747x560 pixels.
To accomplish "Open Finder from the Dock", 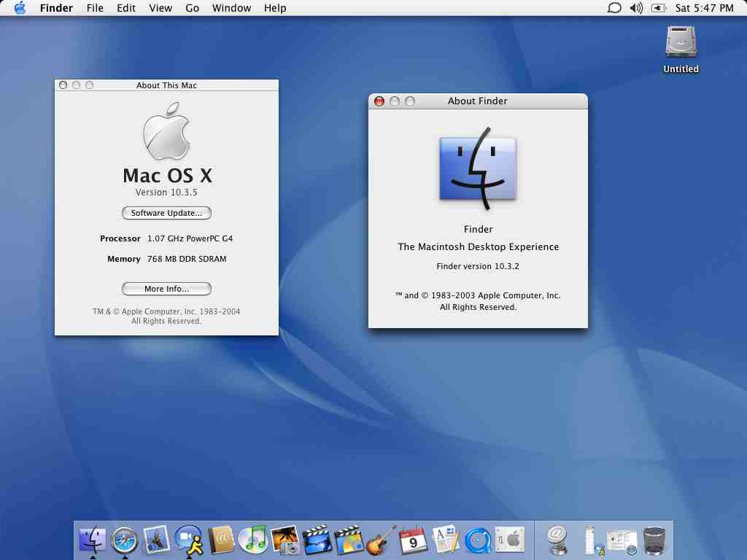I will pyautogui.click(x=92, y=540).
